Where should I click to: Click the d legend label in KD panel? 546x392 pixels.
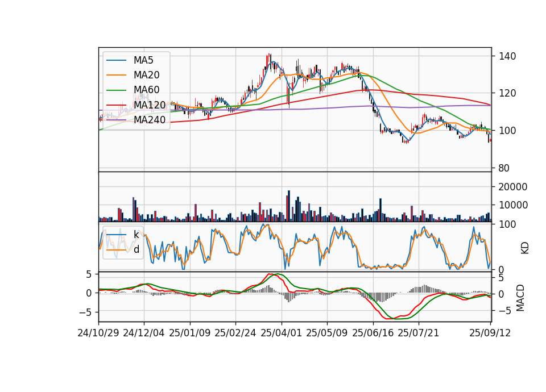[x=136, y=249]
